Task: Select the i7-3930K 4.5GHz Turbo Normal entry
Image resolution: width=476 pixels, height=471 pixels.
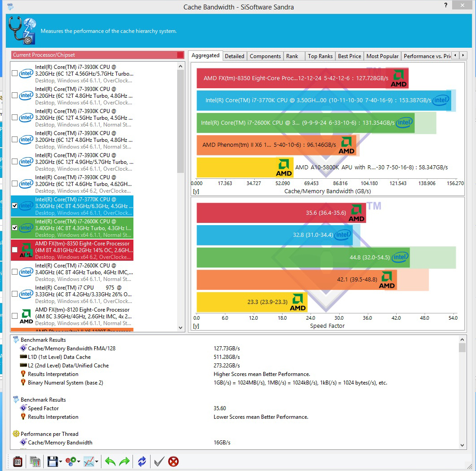Action: (72, 118)
